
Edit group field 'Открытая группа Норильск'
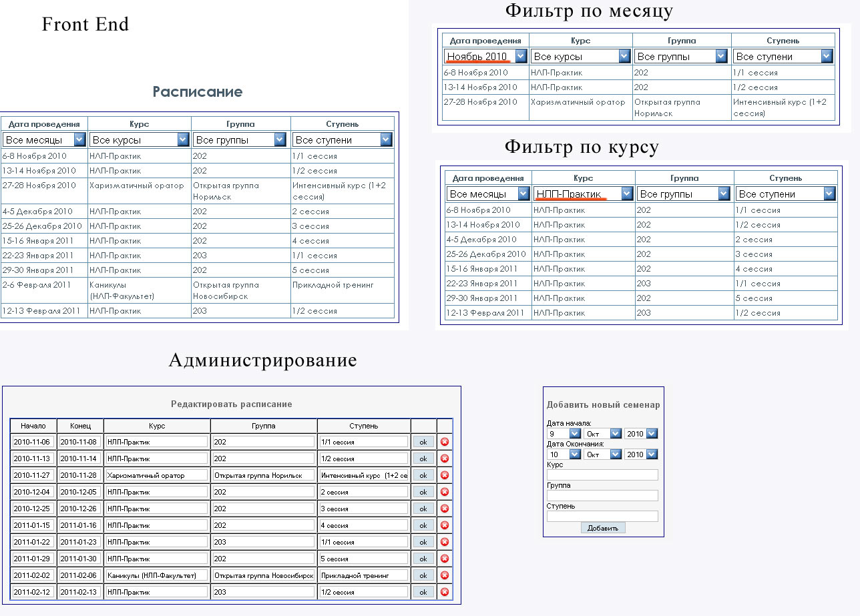coord(264,475)
